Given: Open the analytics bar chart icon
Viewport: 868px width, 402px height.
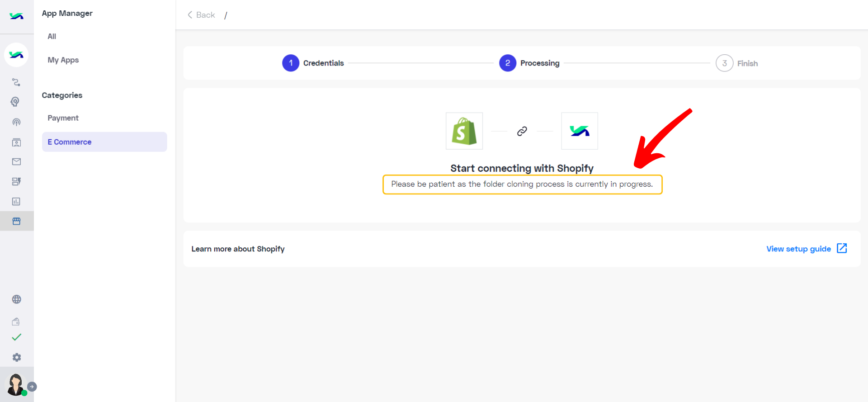Looking at the screenshot, I should 16,201.
